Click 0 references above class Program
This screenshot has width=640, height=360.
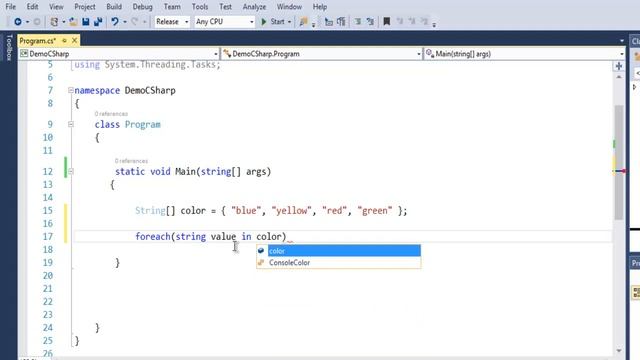pos(111,113)
